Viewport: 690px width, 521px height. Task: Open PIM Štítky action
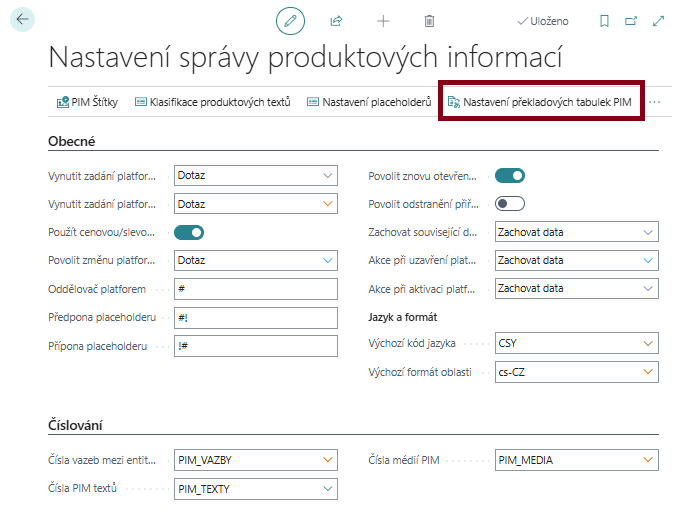pos(87,102)
